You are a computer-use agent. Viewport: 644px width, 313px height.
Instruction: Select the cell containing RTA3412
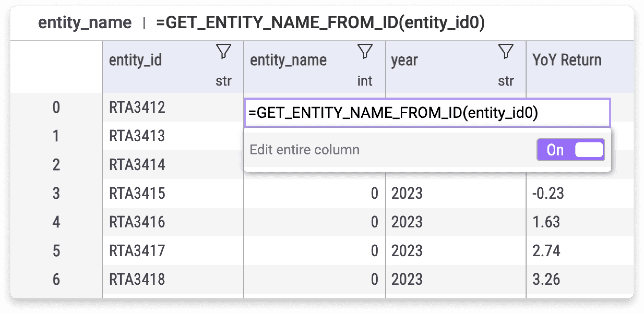[137, 107]
